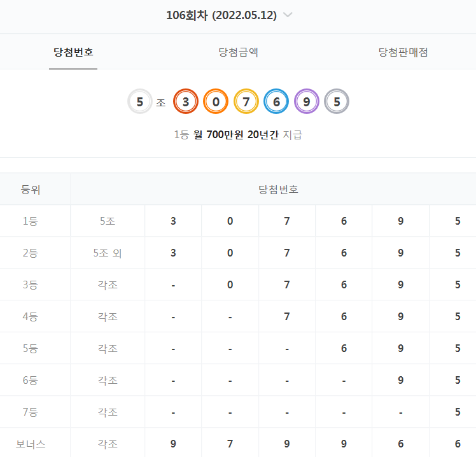The image size is (476, 457).
Task: Click the orange ball number 0
Action: 216,101
